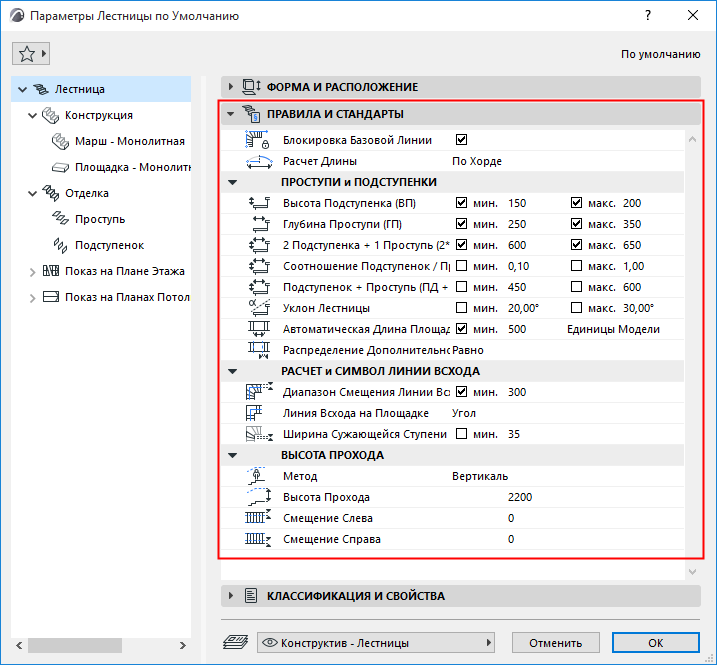Select the Подступенок tree item
The width and height of the screenshot is (717, 665).
[x=109, y=246]
